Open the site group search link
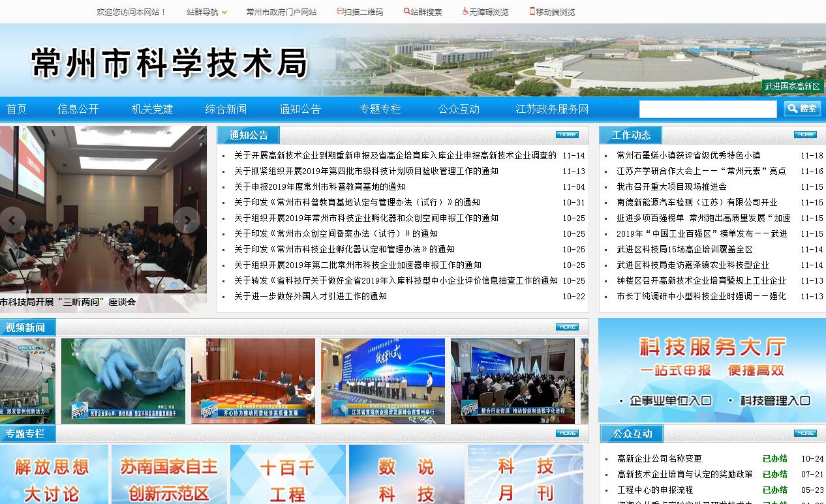Screen dimensions: 826x504 coord(422,12)
